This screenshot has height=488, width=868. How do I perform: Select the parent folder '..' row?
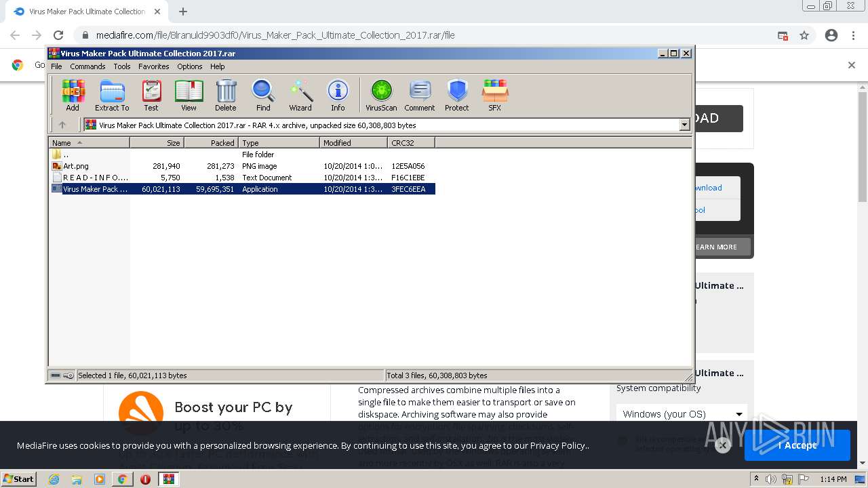(x=243, y=155)
